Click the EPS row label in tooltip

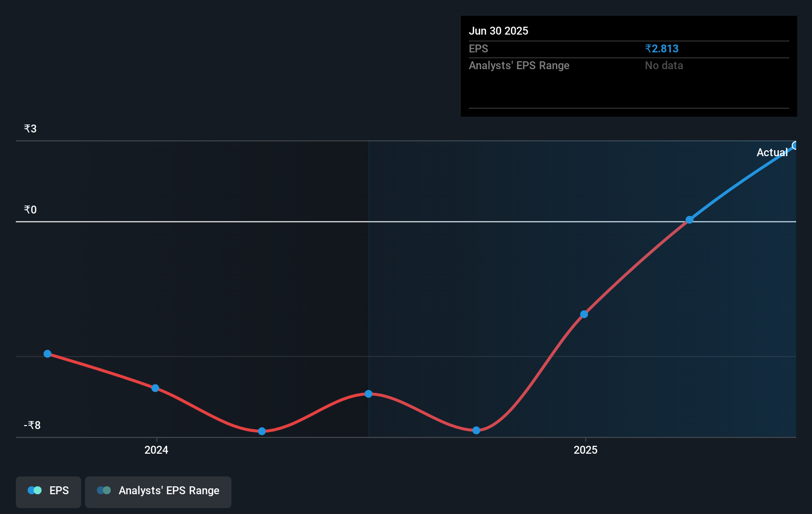coord(478,48)
